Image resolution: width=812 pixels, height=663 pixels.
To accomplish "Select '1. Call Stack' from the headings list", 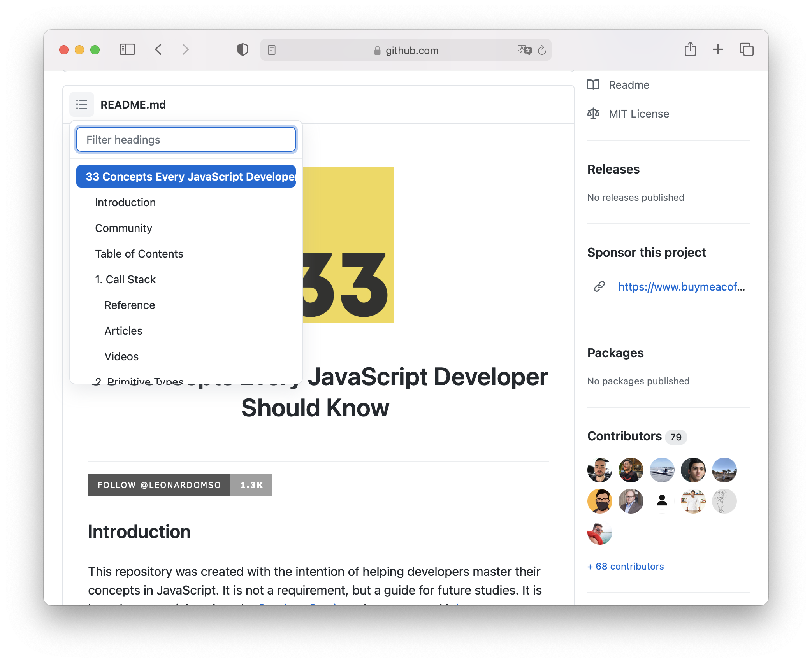I will tap(125, 279).
